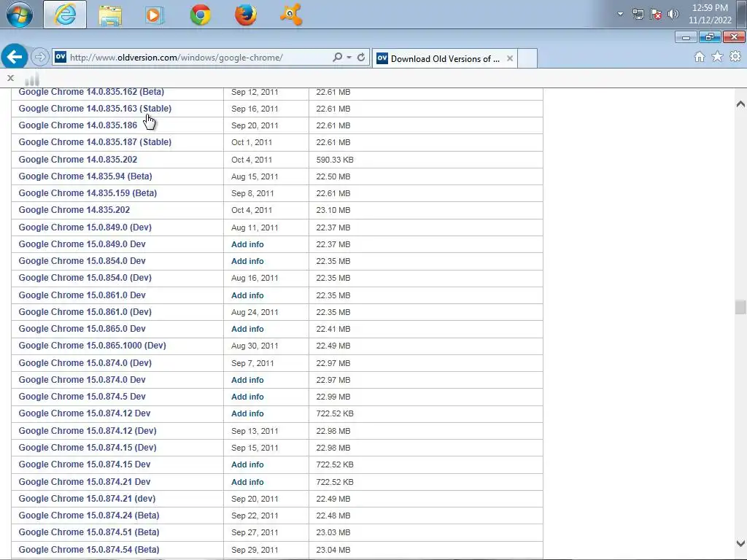Open Google Chrome 14.835.159 (Beta) link
Screen dimensions: 747x560
pos(88,192)
